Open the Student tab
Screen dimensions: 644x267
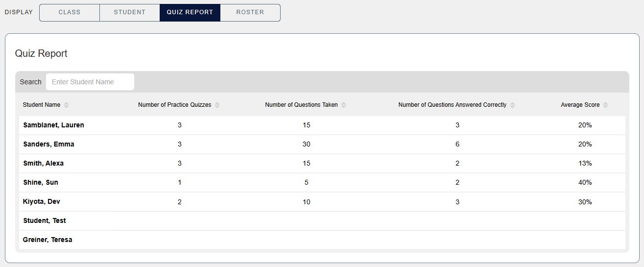click(x=130, y=13)
